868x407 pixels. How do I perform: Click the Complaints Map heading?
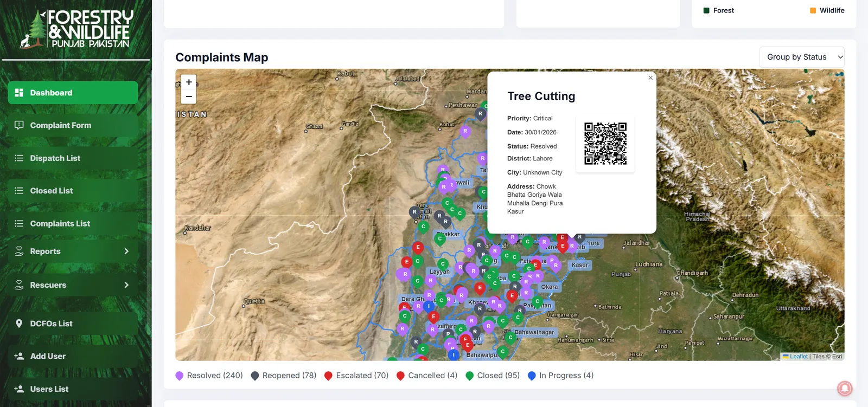click(222, 57)
